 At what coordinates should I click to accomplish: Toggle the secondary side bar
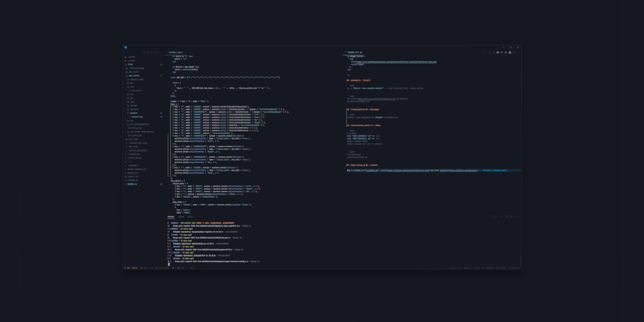click(506, 52)
